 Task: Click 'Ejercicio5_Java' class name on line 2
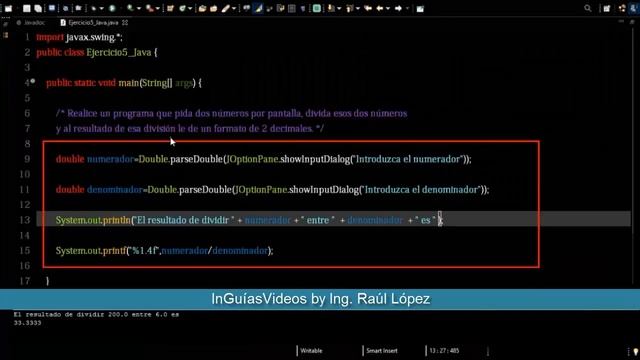119,53
